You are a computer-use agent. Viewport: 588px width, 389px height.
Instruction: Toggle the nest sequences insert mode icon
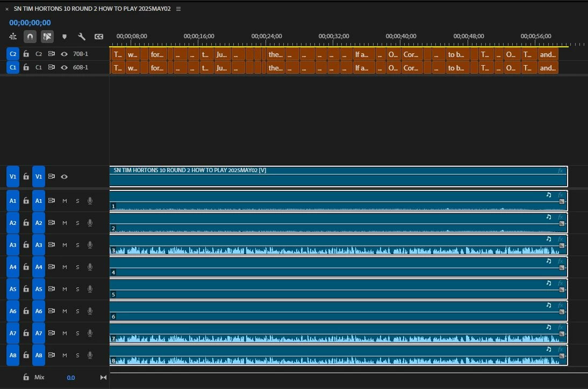[x=13, y=37]
